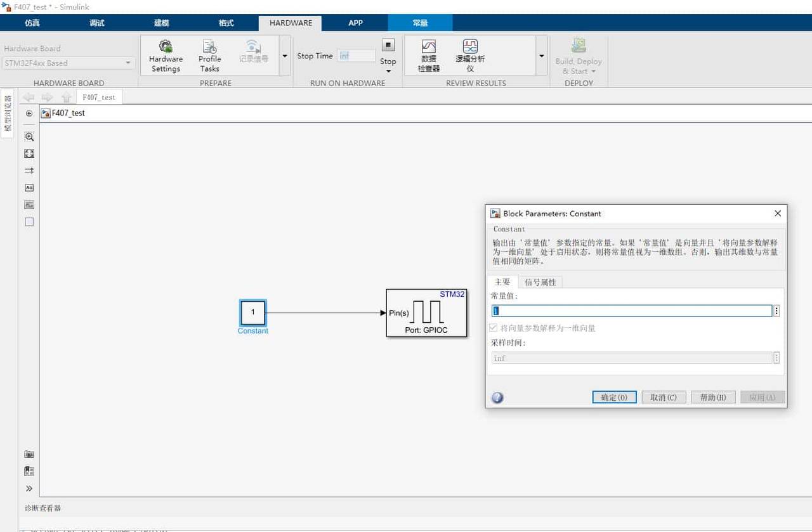Click the fit-to-view icon in left palette

click(x=29, y=153)
